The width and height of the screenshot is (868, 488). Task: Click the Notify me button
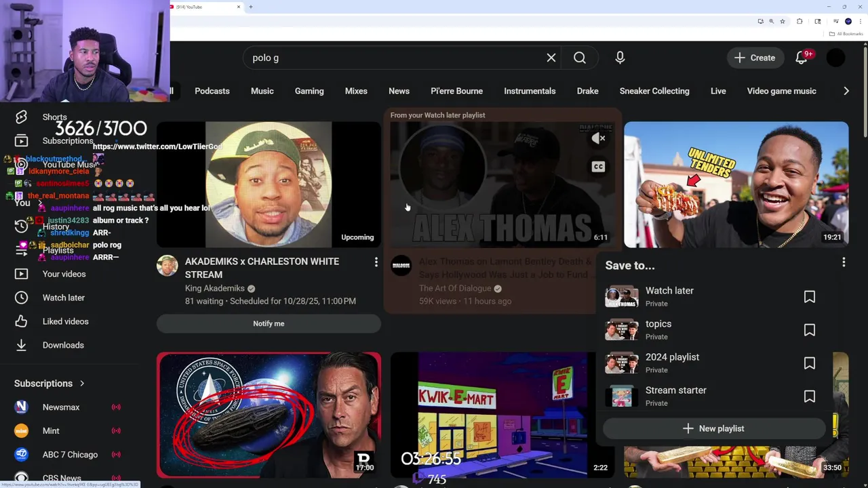269,323
